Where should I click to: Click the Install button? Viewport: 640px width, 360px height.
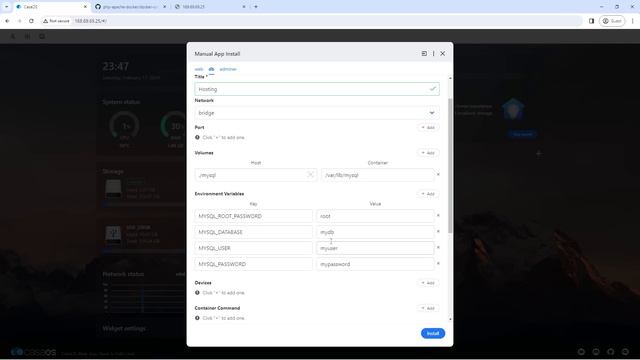point(433,333)
